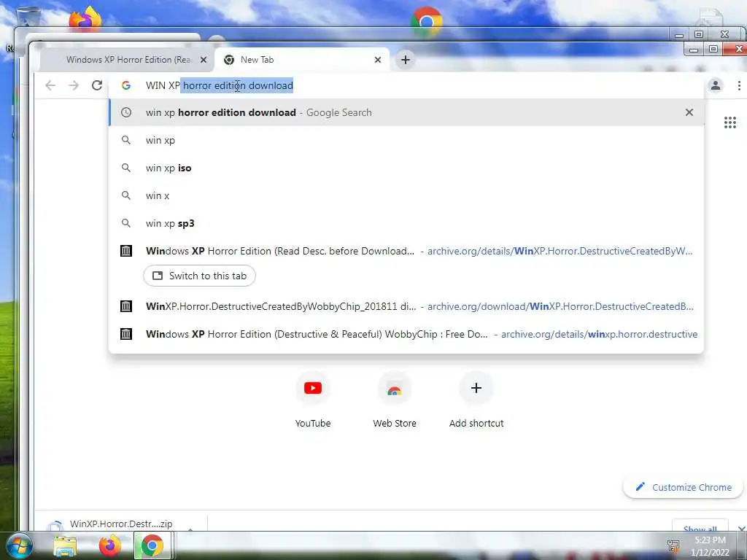Click the archive.org icon of Destructive & Peaceful row

tap(125, 334)
